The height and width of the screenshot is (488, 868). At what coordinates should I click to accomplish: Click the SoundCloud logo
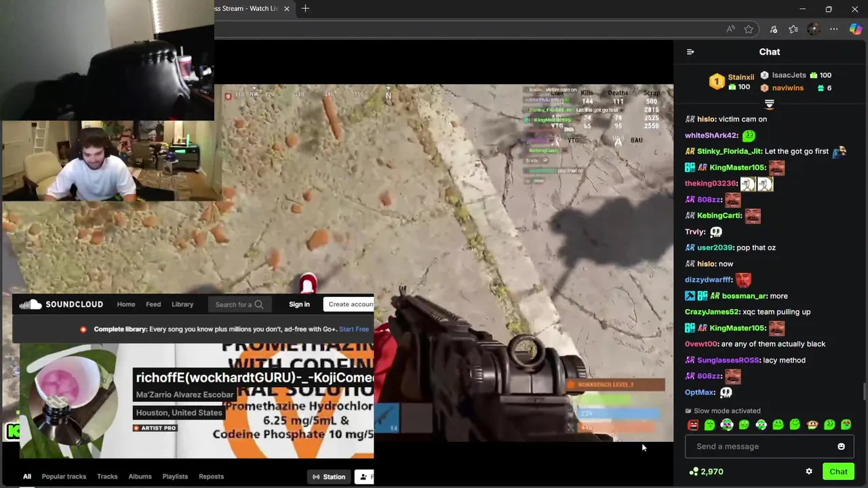pyautogui.click(x=61, y=304)
